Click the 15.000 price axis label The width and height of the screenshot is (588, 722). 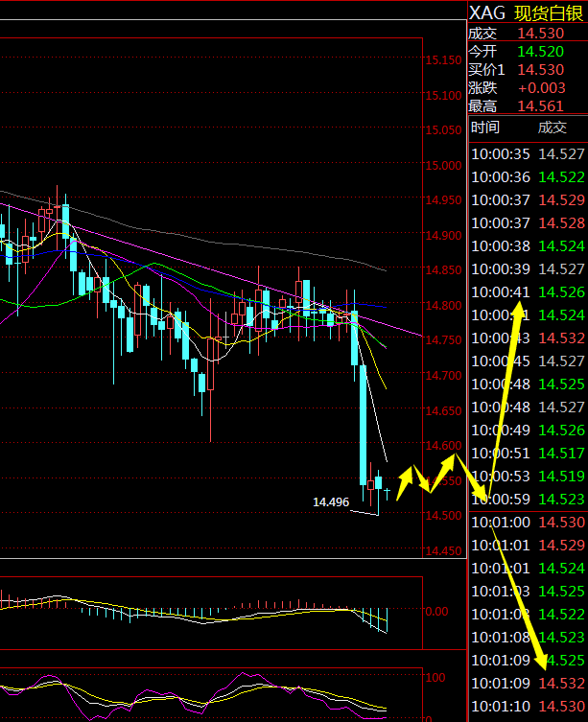click(443, 165)
